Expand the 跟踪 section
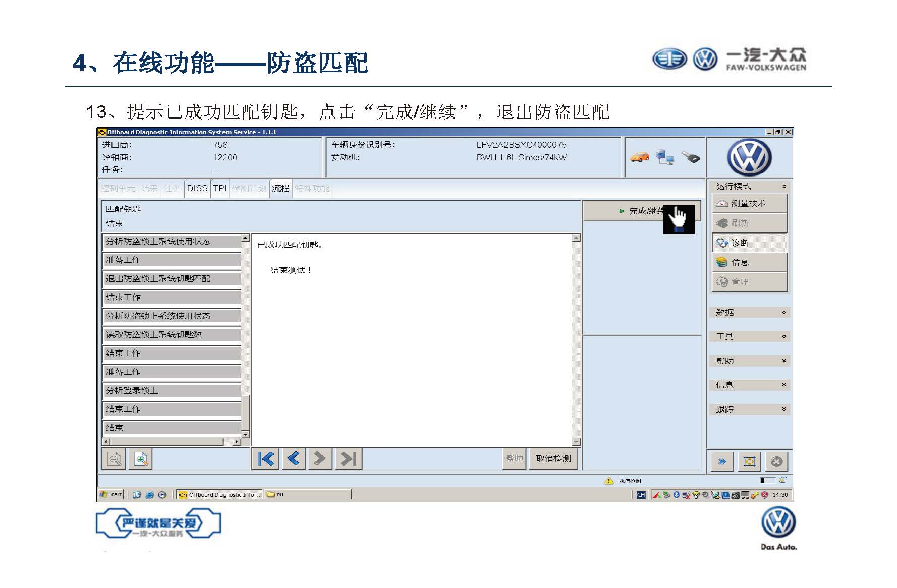 tap(749, 409)
